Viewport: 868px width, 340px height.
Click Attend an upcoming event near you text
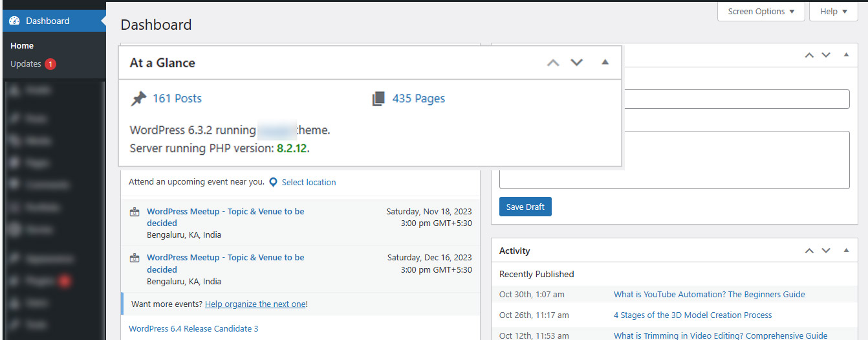(197, 182)
